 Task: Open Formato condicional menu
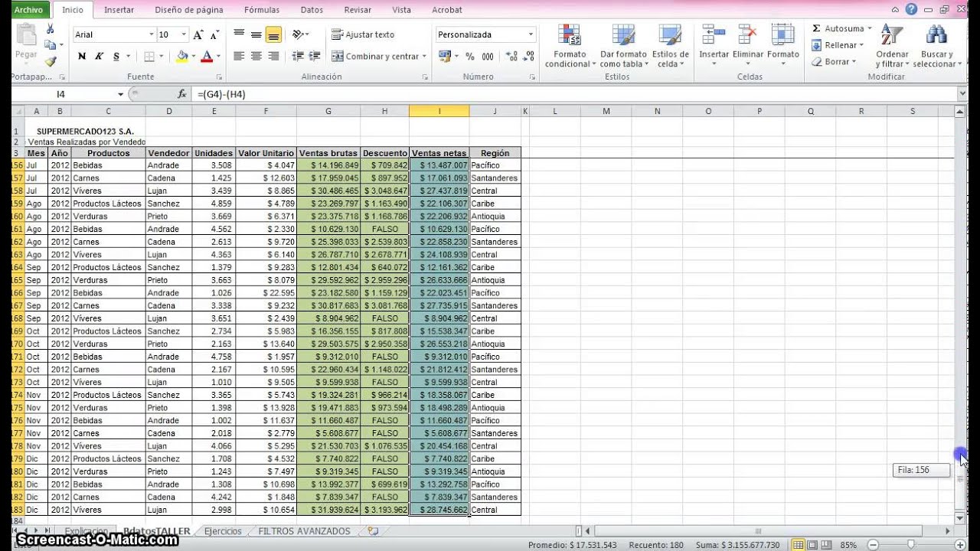point(570,46)
